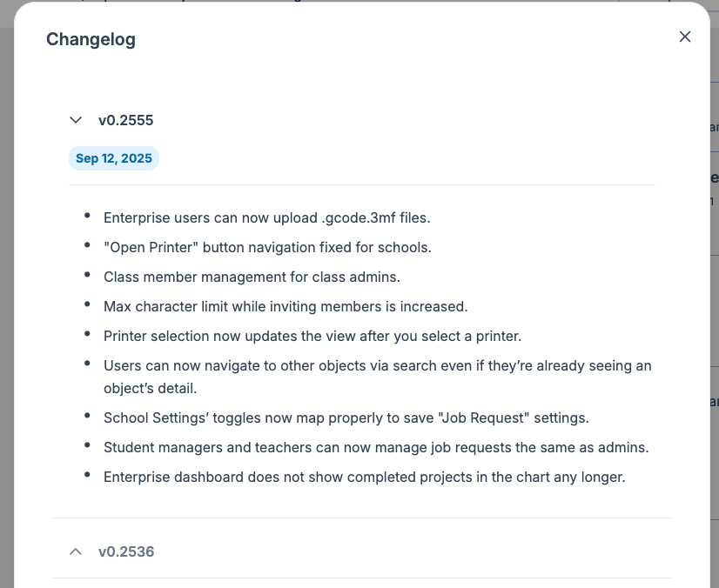Expand the v0.2536 section chevron
This screenshot has width=719, height=588.
(x=76, y=551)
